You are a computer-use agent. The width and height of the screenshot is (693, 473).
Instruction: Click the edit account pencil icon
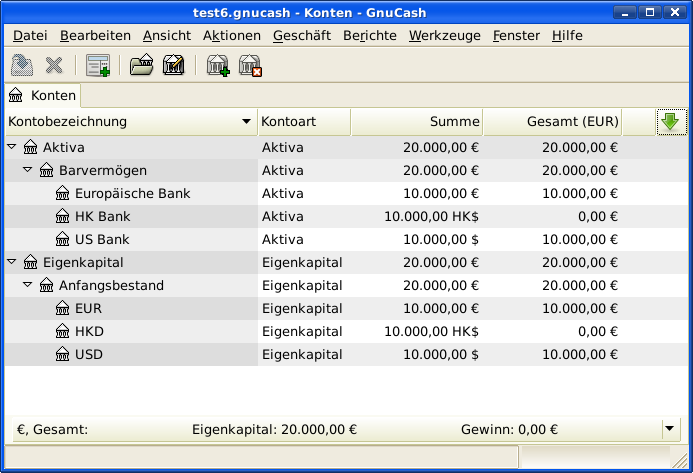tap(173, 66)
